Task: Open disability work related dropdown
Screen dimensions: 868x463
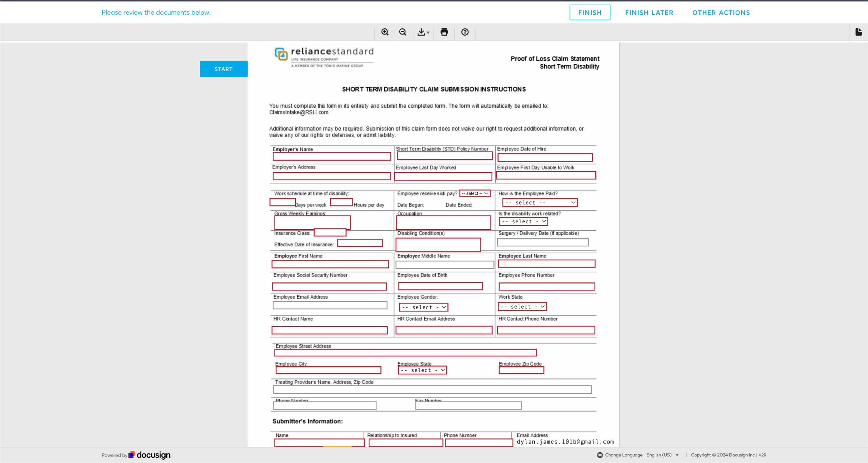Action: [x=524, y=221]
